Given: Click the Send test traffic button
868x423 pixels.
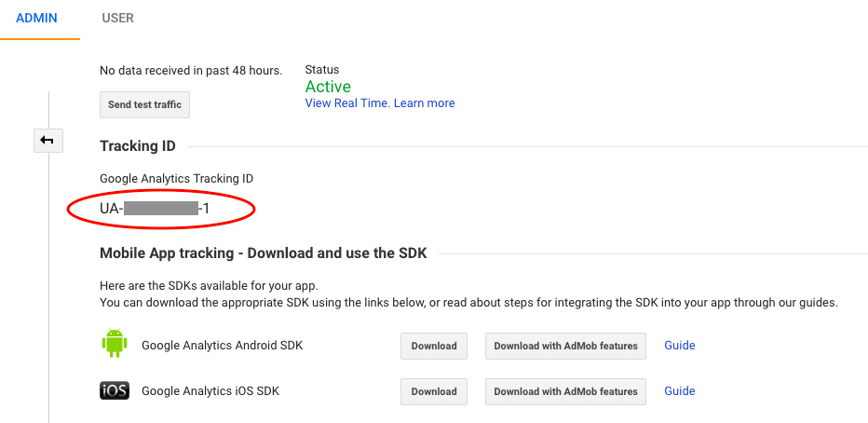Looking at the screenshot, I should pyautogui.click(x=144, y=104).
